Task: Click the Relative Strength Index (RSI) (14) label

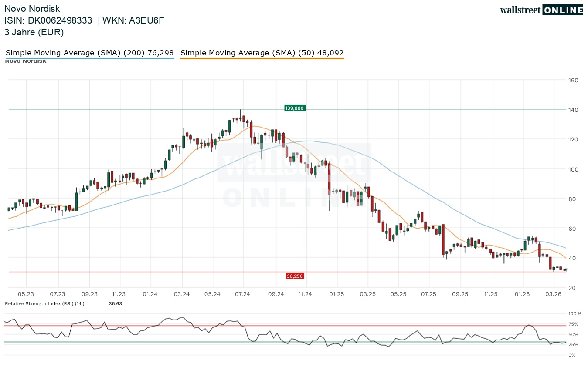Action: coord(44,303)
